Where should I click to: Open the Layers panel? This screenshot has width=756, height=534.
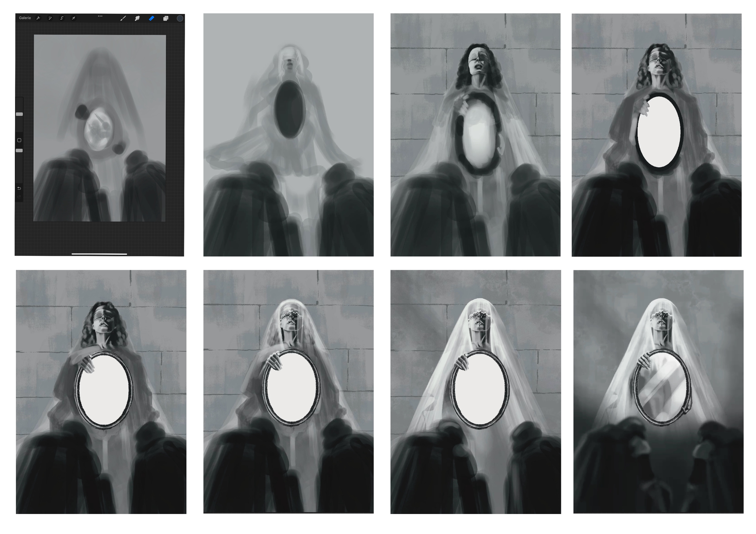[x=166, y=18]
